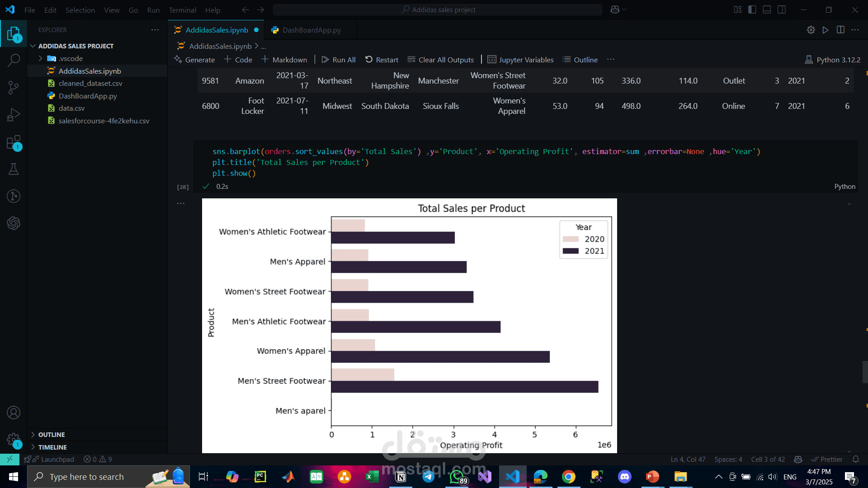Open the Extensions view
This screenshot has width=868, height=488.
pos(14,142)
